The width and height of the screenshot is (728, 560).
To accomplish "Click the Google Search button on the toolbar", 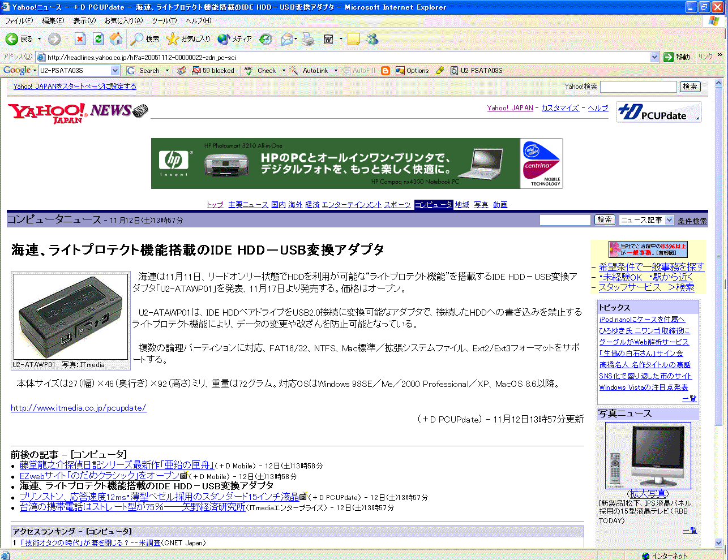I will pos(144,71).
